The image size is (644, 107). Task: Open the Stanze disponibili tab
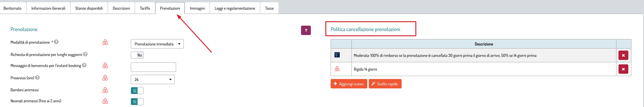(89, 8)
